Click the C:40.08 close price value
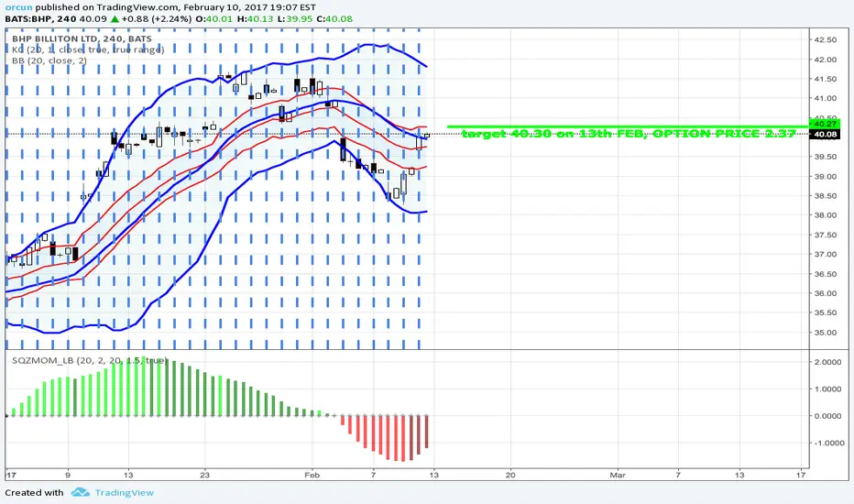The height and width of the screenshot is (504, 854). 334,19
